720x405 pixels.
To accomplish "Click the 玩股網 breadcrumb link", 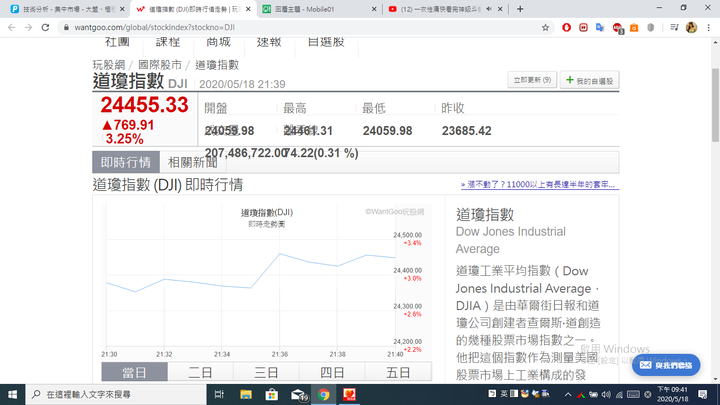I will tap(109, 65).
